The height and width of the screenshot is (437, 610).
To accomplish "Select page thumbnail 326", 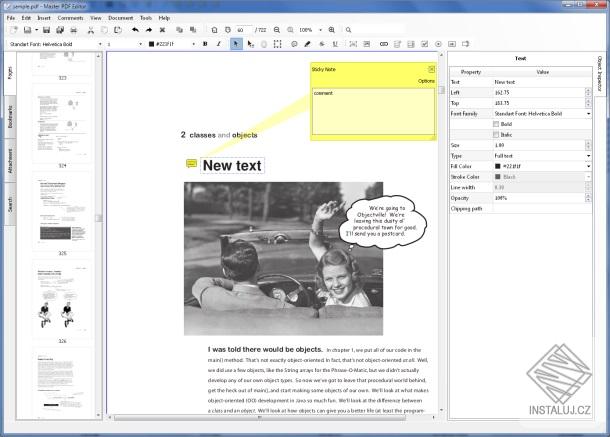I will tap(62, 299).
